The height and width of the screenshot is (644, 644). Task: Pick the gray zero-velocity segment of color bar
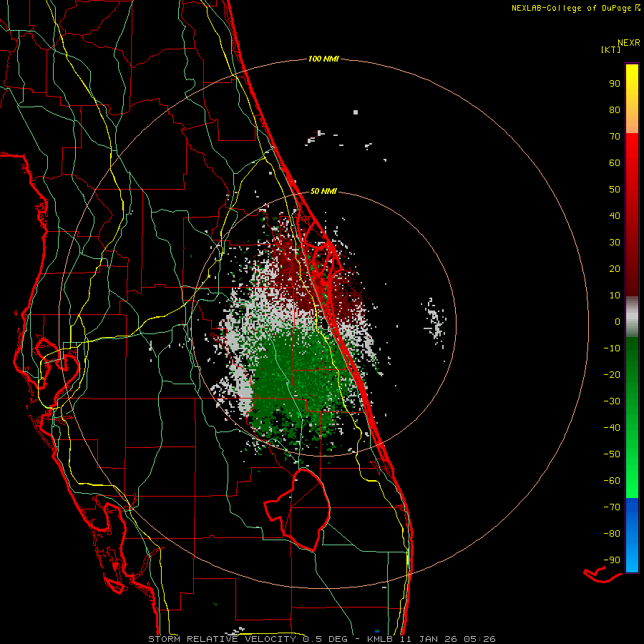click(632, 317)
